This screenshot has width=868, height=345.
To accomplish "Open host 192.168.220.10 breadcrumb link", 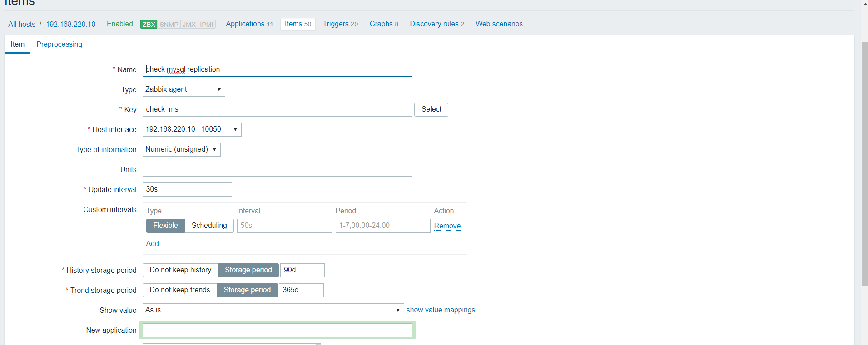I will tap(70, 24).
